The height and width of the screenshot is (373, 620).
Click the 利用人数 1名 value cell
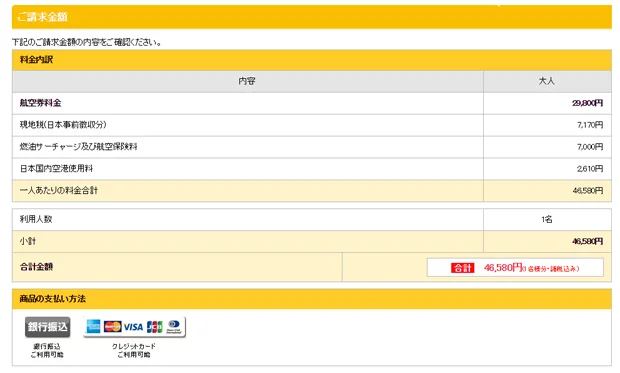click(x=547, y=220)
